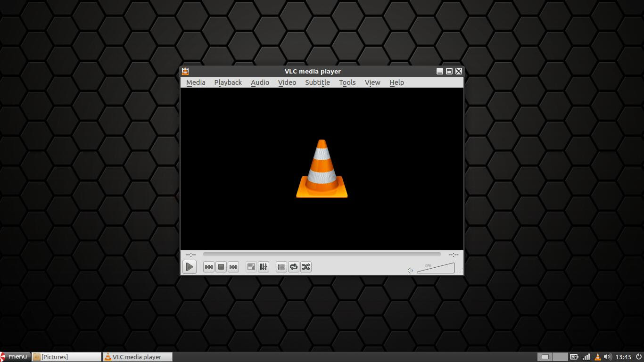
Task: Open the Tools menu
Action: point(347,82)
